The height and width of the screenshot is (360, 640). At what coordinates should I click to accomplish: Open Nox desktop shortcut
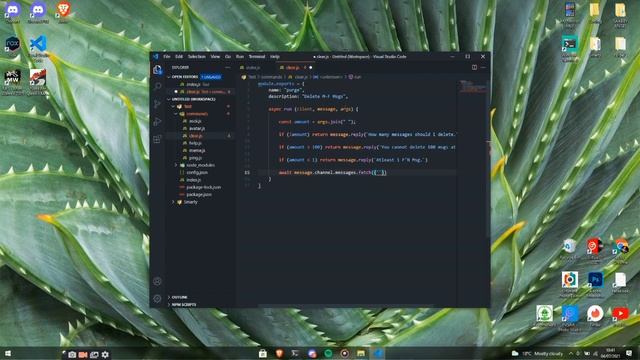12,45
